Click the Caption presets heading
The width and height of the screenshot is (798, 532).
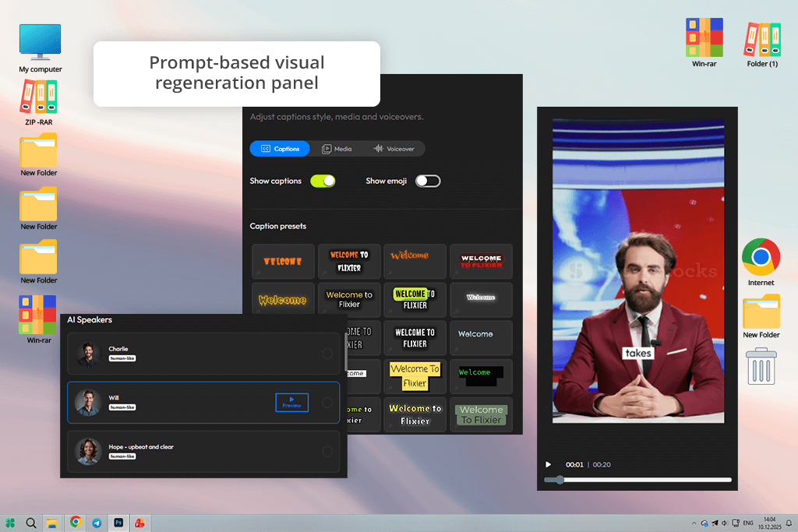(x=278, y=226)
